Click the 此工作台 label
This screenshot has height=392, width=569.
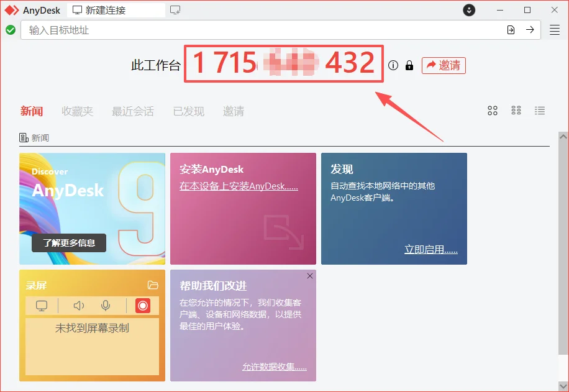click(156, 65)
